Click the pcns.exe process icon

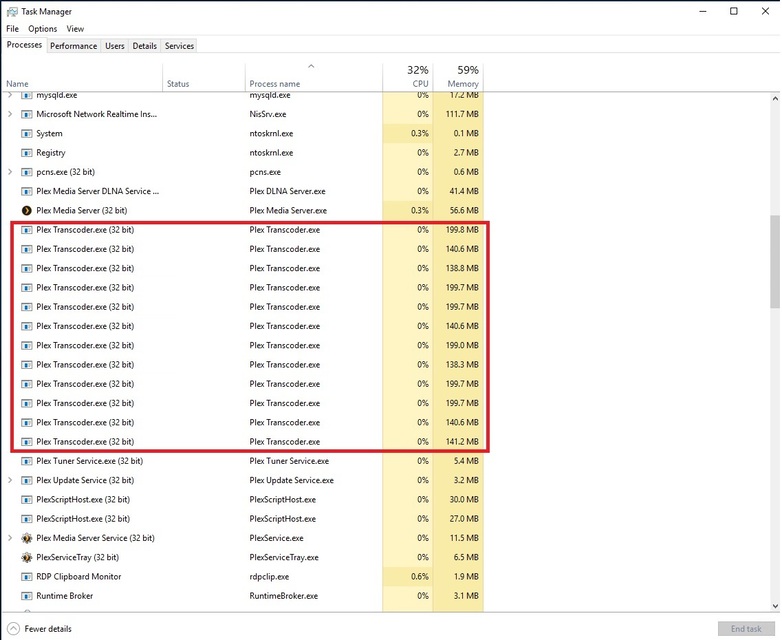[26, 172]
